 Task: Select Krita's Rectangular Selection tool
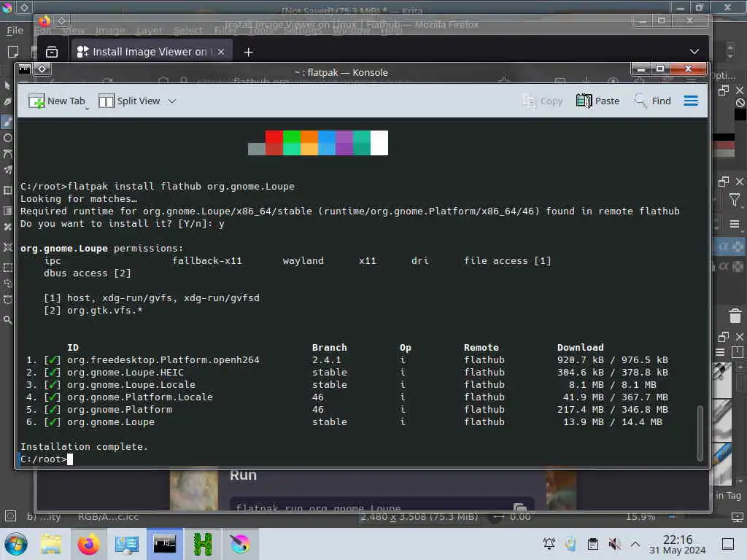pyautogui.click(x=7, y=268)
